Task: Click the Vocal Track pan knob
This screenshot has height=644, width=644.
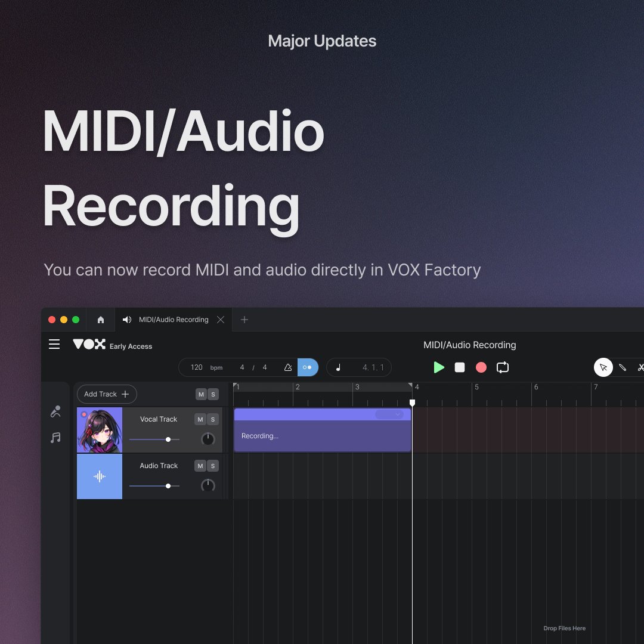Action: pyautogui.click(x=208, y=439)
